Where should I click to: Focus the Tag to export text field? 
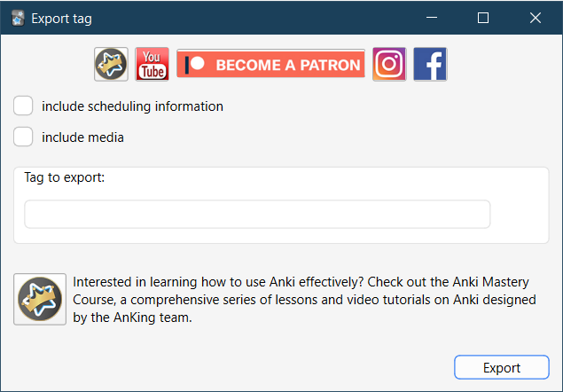257,214
